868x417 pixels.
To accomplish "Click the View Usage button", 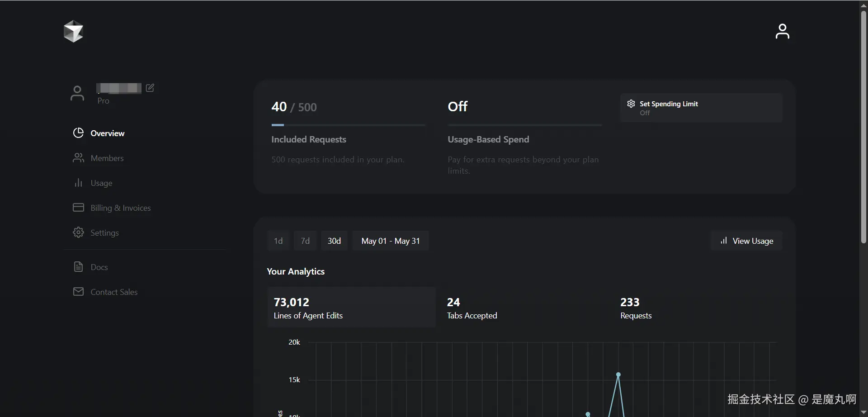I will coord(746,241).
